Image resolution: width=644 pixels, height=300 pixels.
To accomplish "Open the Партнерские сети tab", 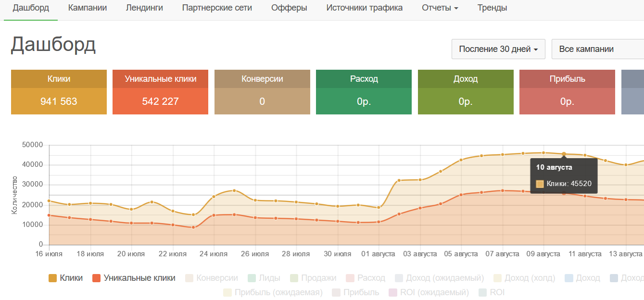I will pyautogui.click(x=217, y=8).
